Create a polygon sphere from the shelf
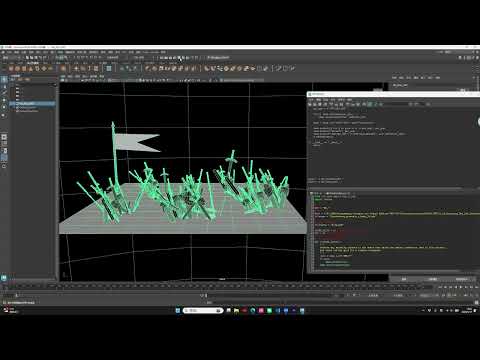This screenshot has height=360, width=480. pos(11,69)
